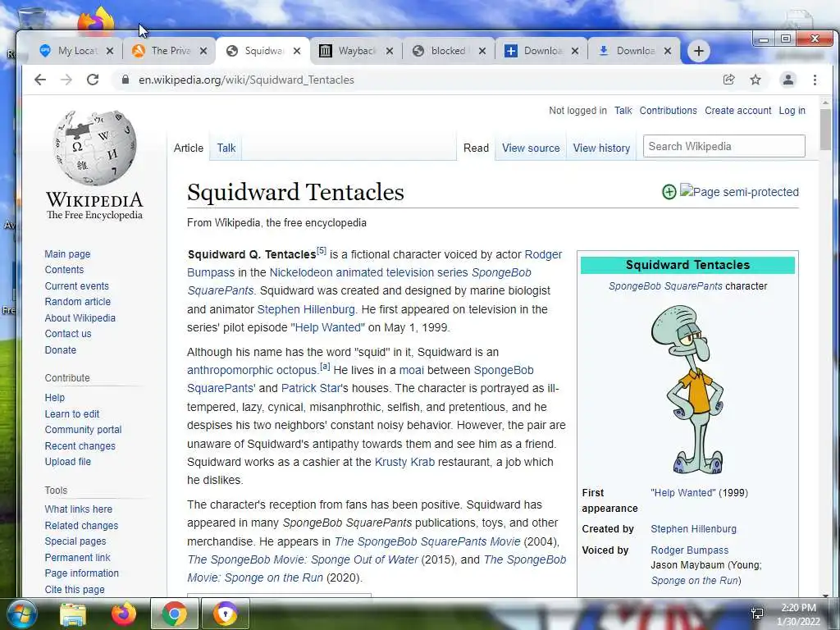Switch to the blocked tab

click(x=449, y=51)
